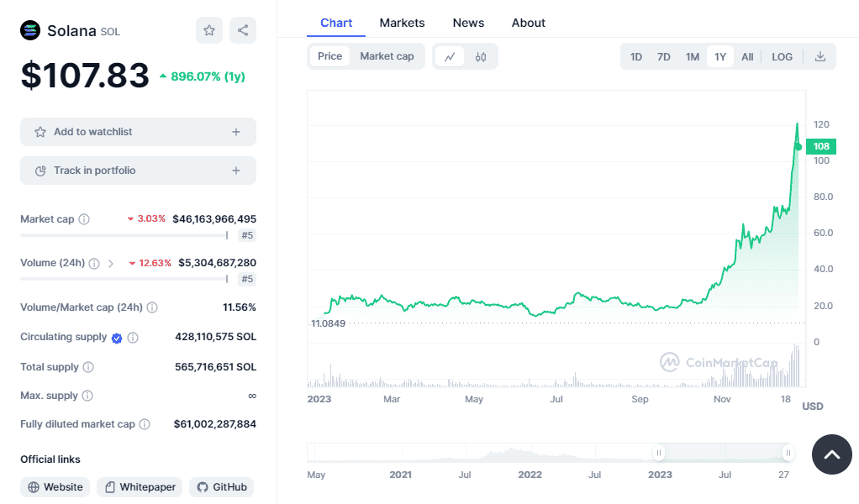Open the GitHub link

tap(222, 487)
